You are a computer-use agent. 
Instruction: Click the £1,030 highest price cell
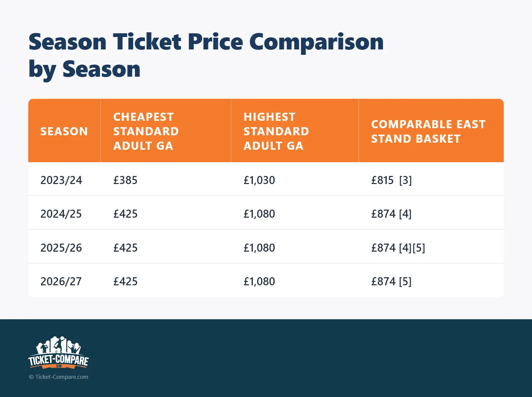tap(259, 180)
